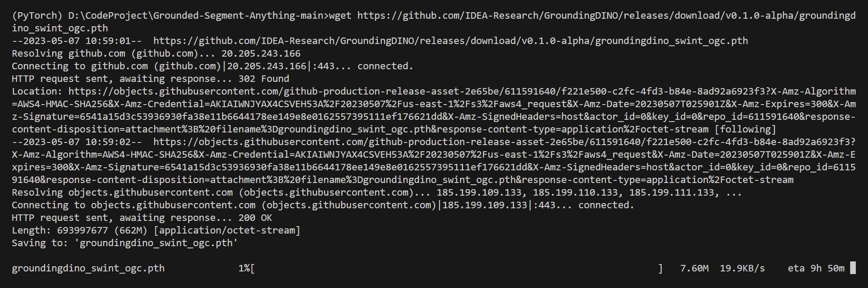This screenshot has height=288, width=868.
Task: Click the URL following the Location: label
Action: point(462,91)
